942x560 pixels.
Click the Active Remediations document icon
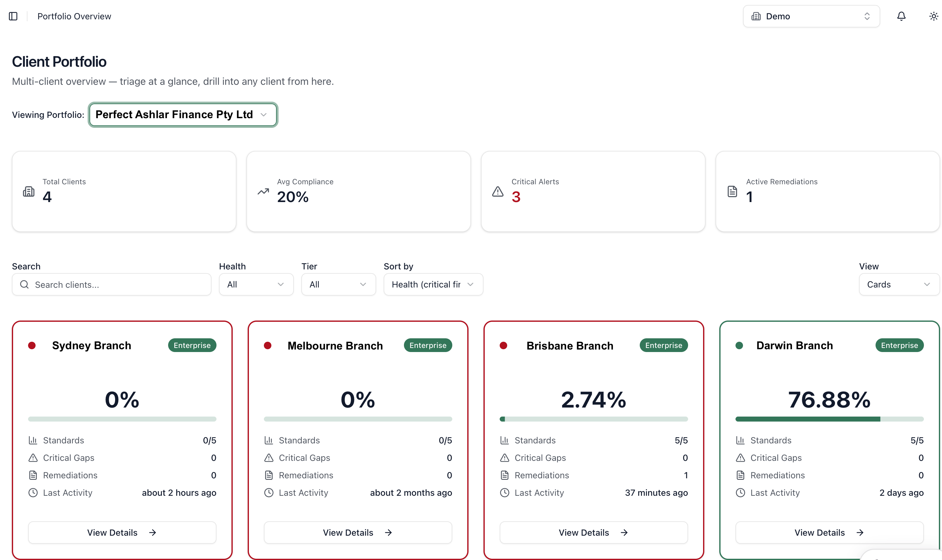click(732, 191)
